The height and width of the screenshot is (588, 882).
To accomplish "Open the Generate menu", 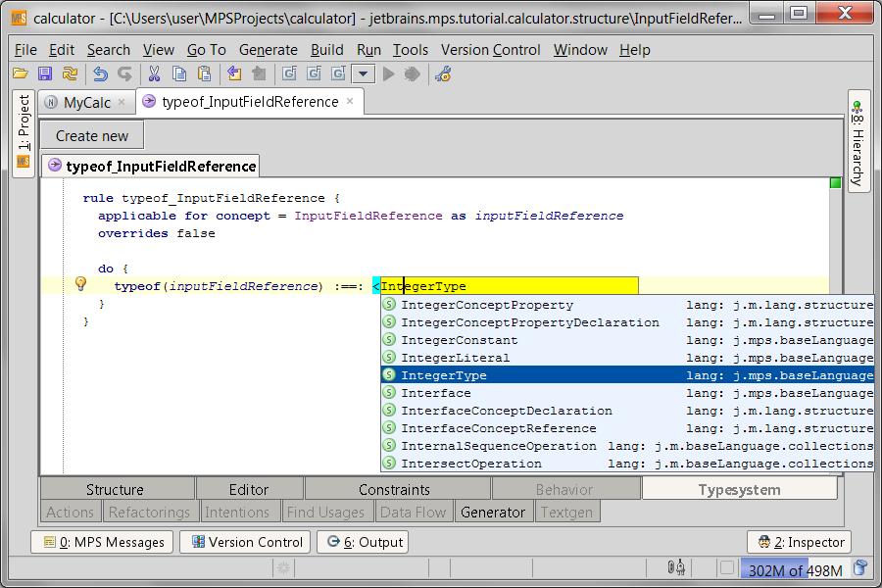I will 269,50.
